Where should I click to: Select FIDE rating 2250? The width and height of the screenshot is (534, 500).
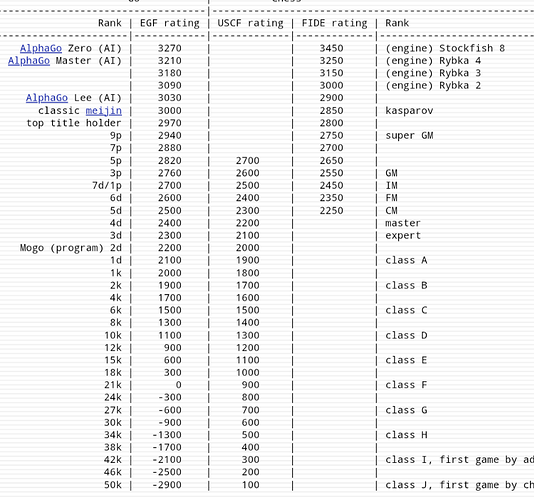click(331, 210)
